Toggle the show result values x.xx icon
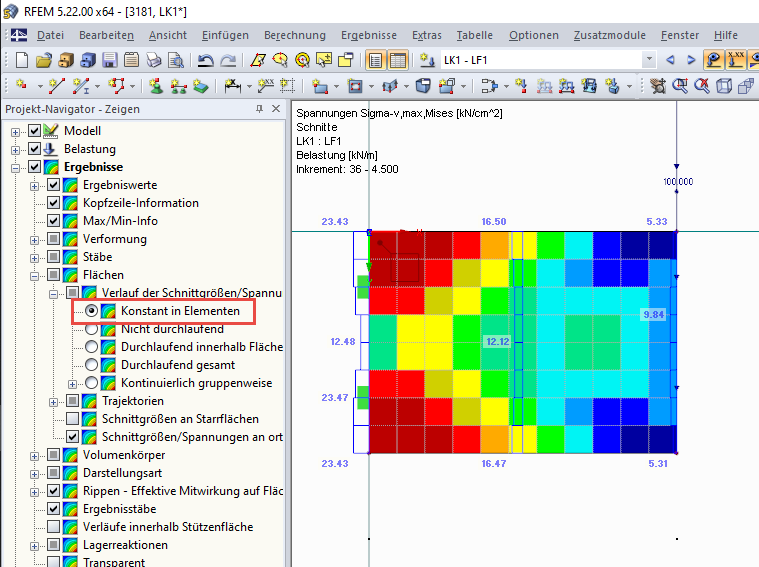The image size is (759, 567). 736,60
